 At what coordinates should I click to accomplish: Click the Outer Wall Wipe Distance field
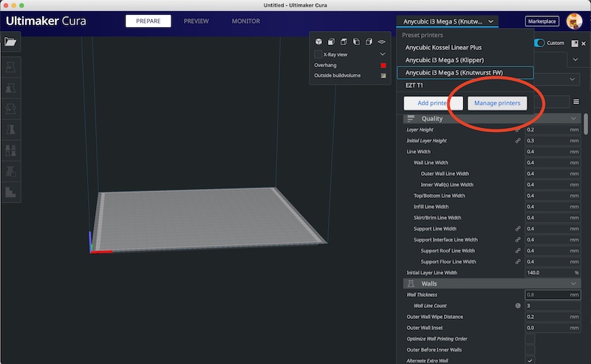[553, 317]
